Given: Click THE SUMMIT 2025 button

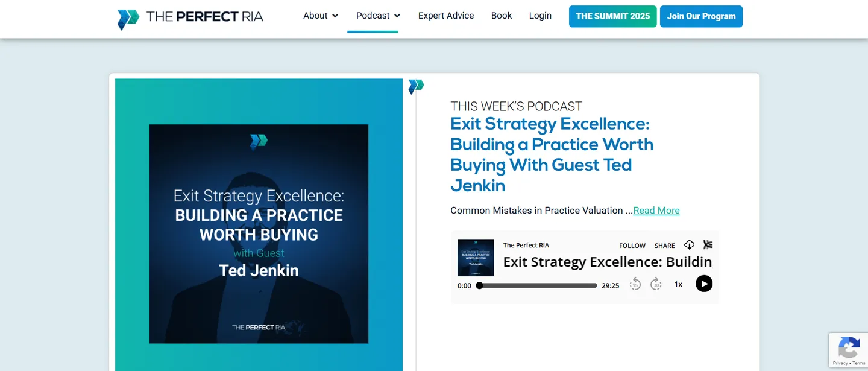Looking at the screenshot, I should click(612, 16).
